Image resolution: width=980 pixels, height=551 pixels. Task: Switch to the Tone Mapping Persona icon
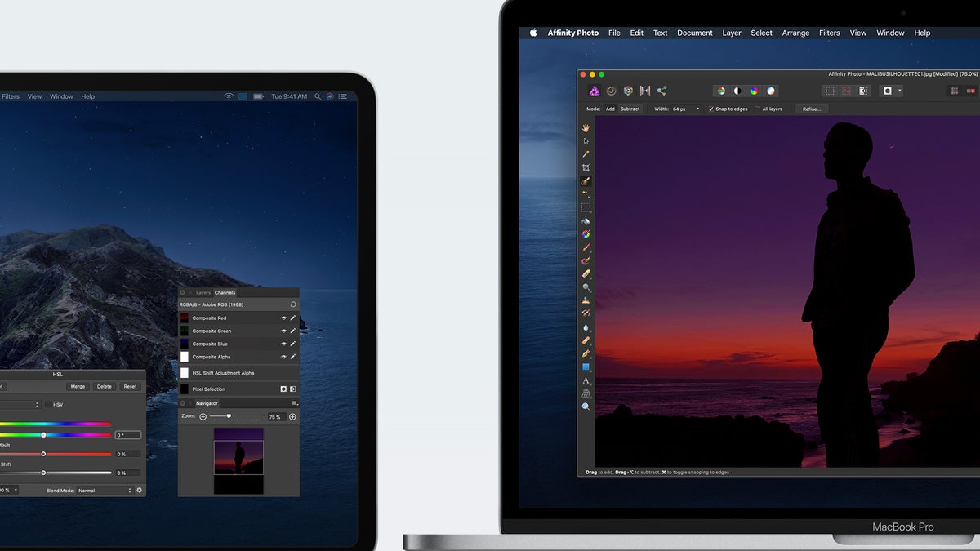[645, 91]
